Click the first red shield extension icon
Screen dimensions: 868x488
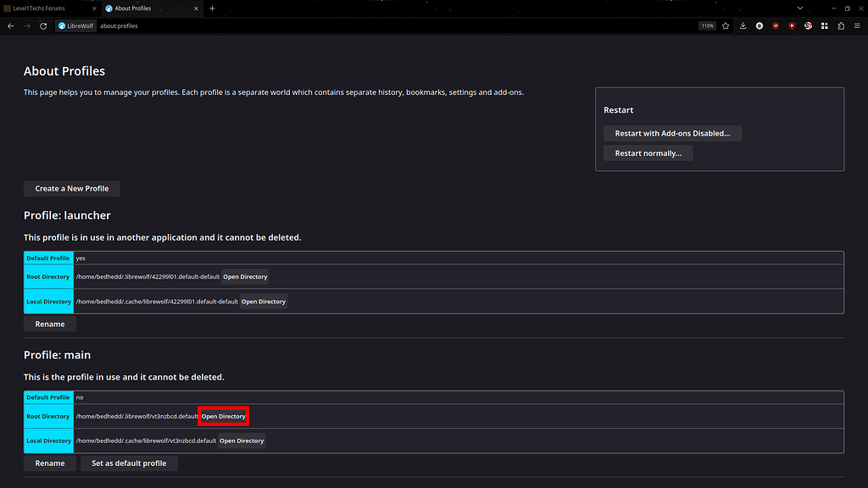[x=776, y=25]
